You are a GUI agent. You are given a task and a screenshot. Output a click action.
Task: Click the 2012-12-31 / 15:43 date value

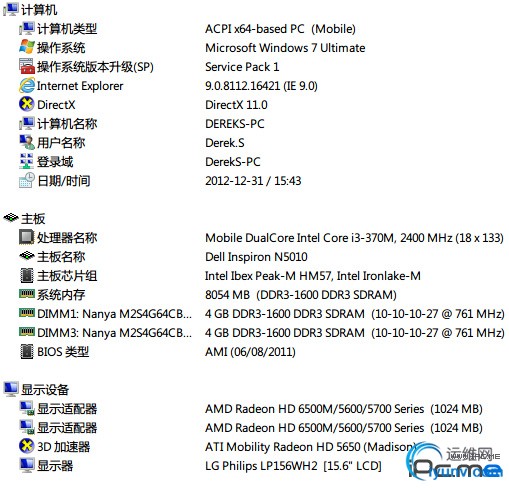pos(253,181)
